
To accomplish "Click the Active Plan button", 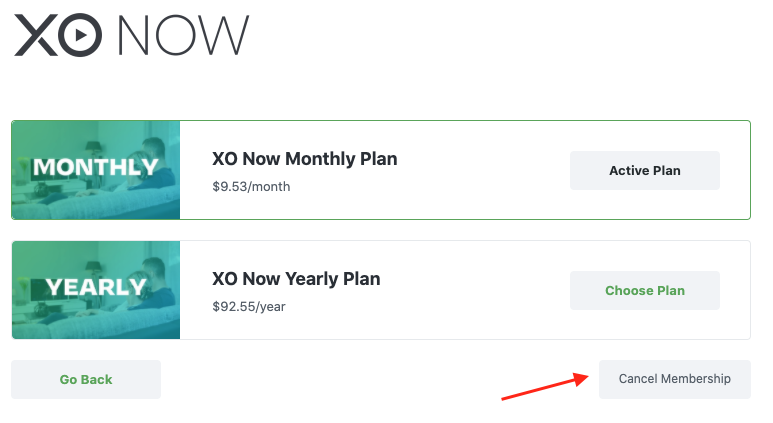I will 645,171.
